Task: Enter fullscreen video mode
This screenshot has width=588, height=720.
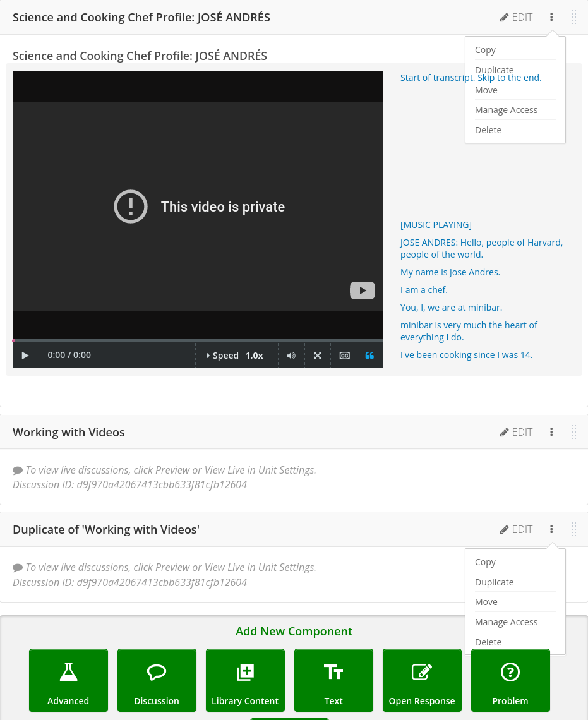Action: (318, 356)
